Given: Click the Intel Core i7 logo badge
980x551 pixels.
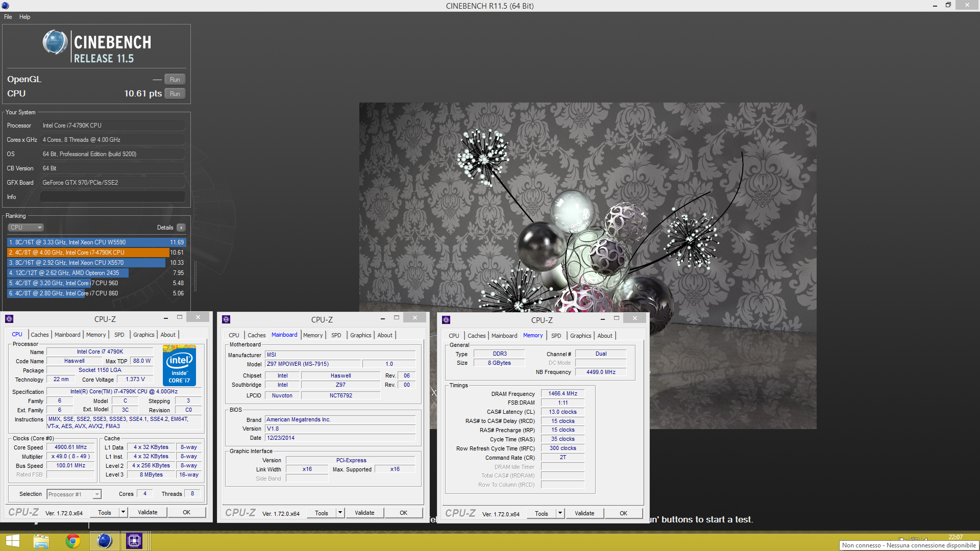Looking at the screenshot, I should point(179,365).
